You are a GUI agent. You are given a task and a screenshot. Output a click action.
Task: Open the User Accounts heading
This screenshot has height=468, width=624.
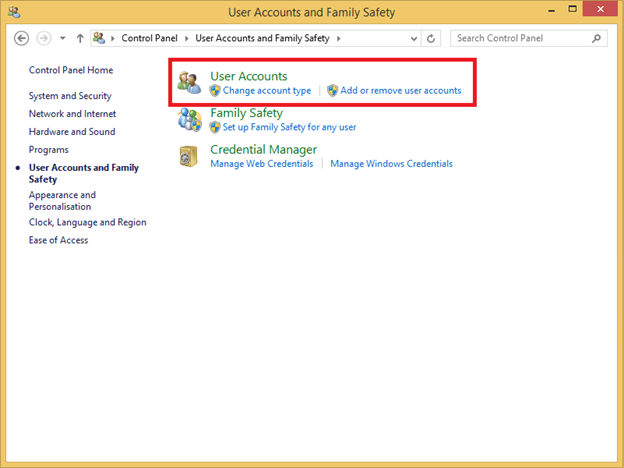(x=249, y=76)
